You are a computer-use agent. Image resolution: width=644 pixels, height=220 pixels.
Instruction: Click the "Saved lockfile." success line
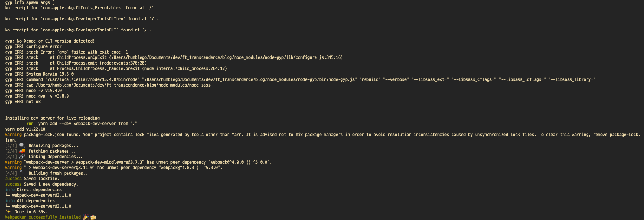click(x=41, y=179)
